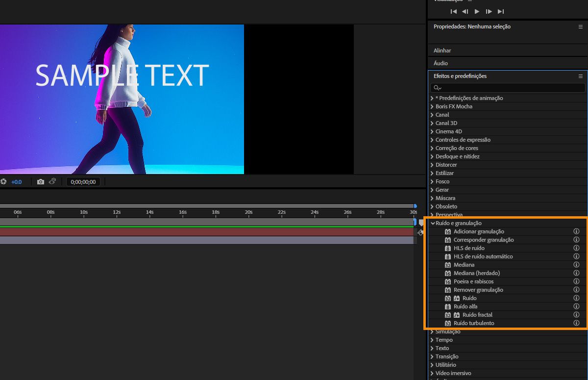Open the search filter dropdown arrow
This screenshot has height=380, width=588.
[x=440, y=88]
